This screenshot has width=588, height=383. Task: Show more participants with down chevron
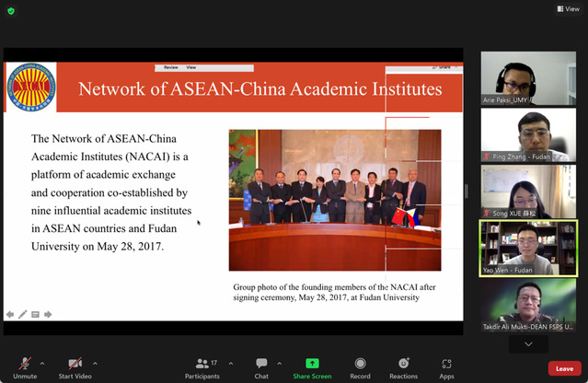coord(528,343)
